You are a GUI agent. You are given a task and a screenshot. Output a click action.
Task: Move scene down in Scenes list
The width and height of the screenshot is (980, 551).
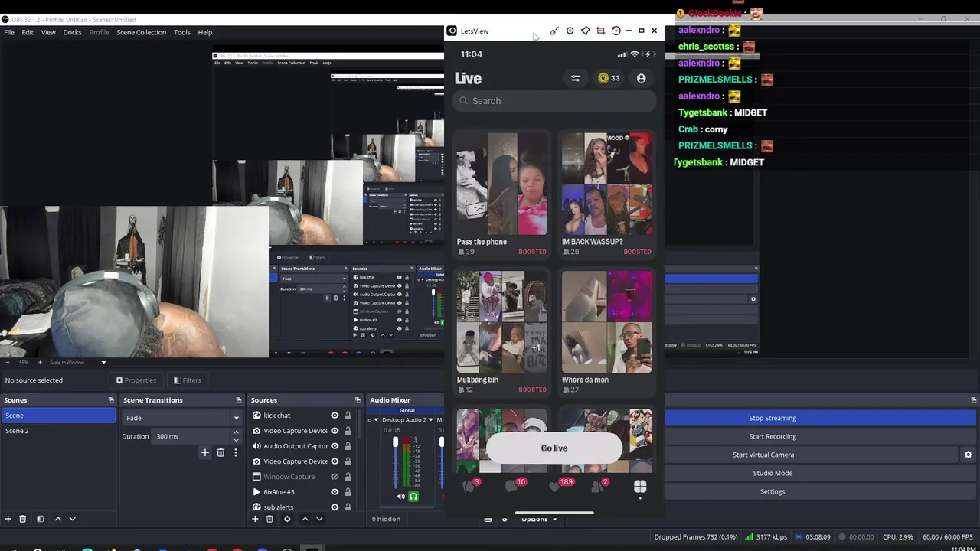pos(72,519)
